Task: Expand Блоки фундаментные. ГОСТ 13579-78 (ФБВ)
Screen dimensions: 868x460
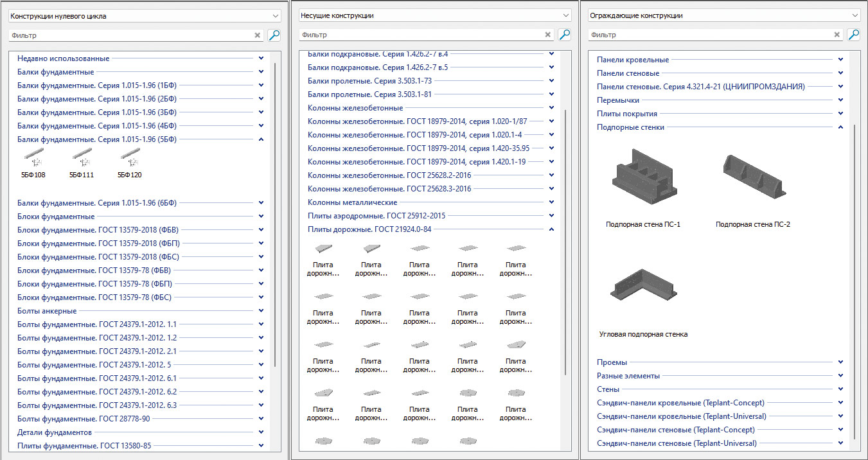Action: pos(261,270)
